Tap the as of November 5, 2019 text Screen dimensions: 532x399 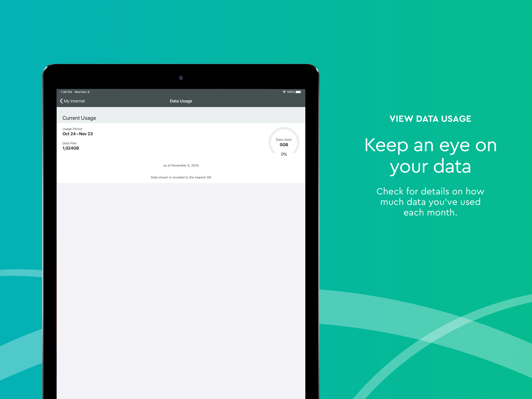(181, 166)
